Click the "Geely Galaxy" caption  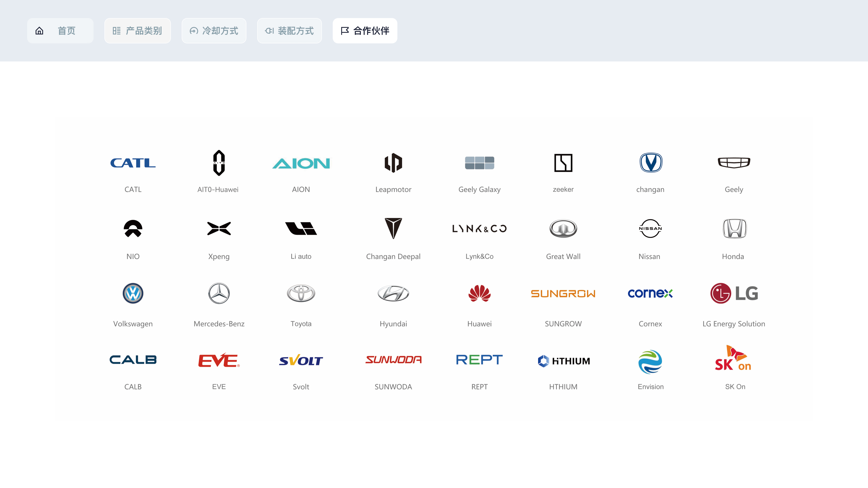coord(479,190)
